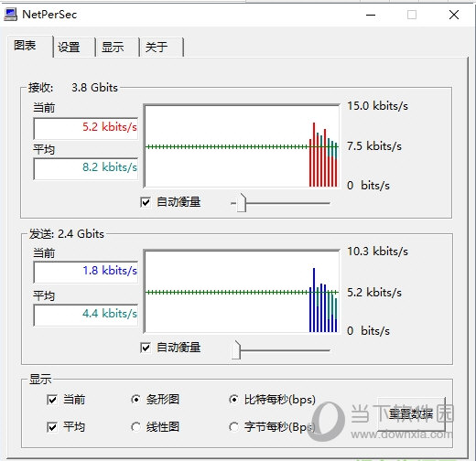
Task: Click the 发送 average rate field 4.4 kbits/s
Action: [x=86, y=315]
